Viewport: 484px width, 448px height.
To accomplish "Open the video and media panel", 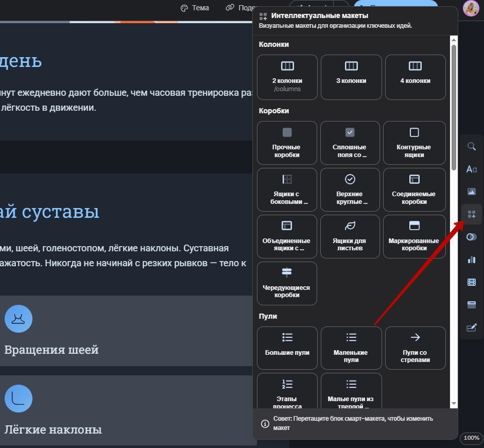I will click(x=471, y=282).
